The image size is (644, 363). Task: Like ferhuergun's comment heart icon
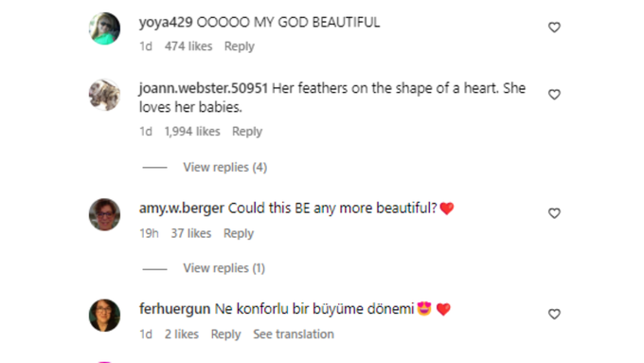[554, 314]
